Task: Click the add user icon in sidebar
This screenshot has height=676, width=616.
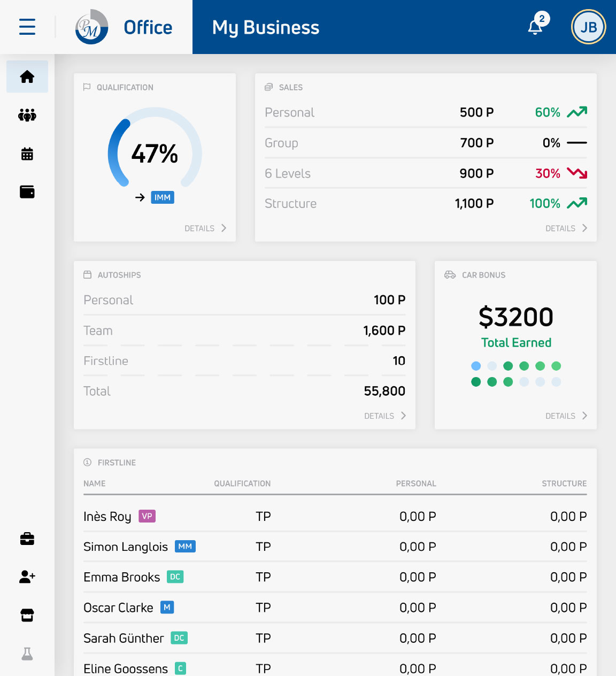Action: 27,577
